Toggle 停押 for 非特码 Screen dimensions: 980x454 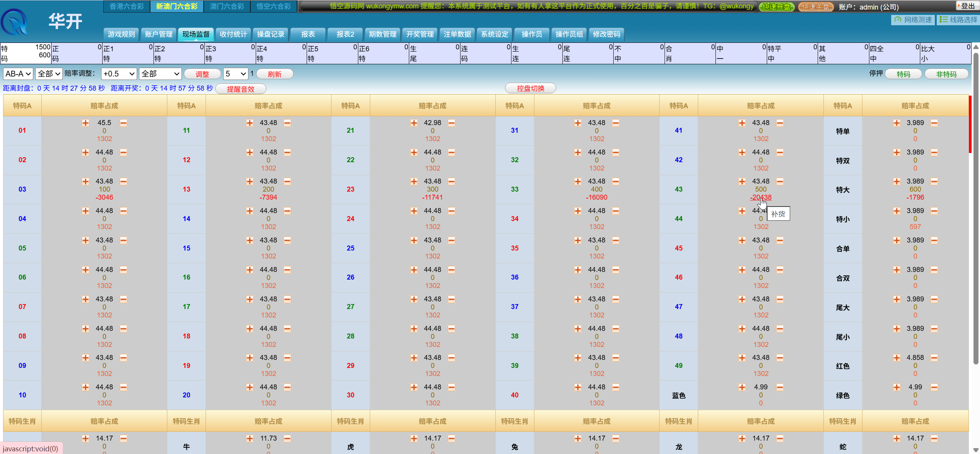[x=946, y=74]
